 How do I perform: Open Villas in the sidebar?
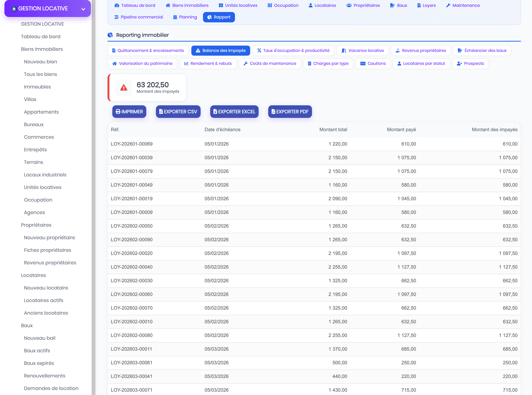click(30, 99)
